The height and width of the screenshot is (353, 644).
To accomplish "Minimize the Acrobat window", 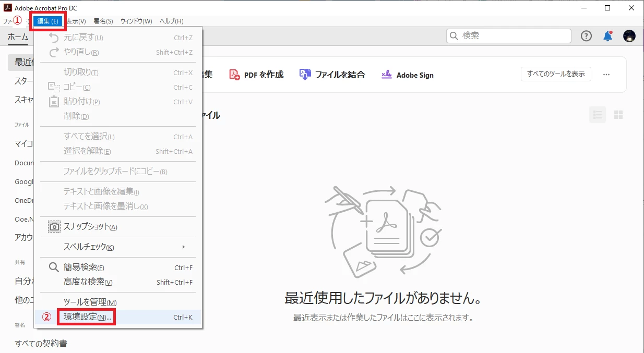I will coord(583,8).
